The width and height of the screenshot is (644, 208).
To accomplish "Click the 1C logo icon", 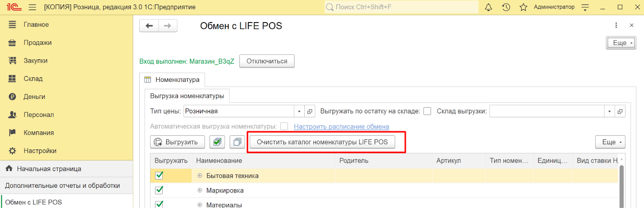I will pyautogui.click(x=14, y=7).
